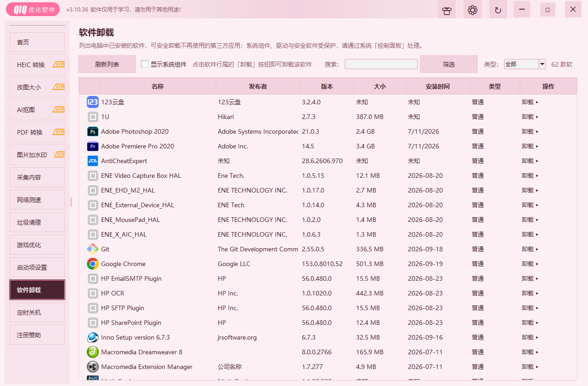The height and width of the screenshot is (386, 588).
Task: Click the icon beside HP SharePoint Plugin
Action: (x=93, y=323)
